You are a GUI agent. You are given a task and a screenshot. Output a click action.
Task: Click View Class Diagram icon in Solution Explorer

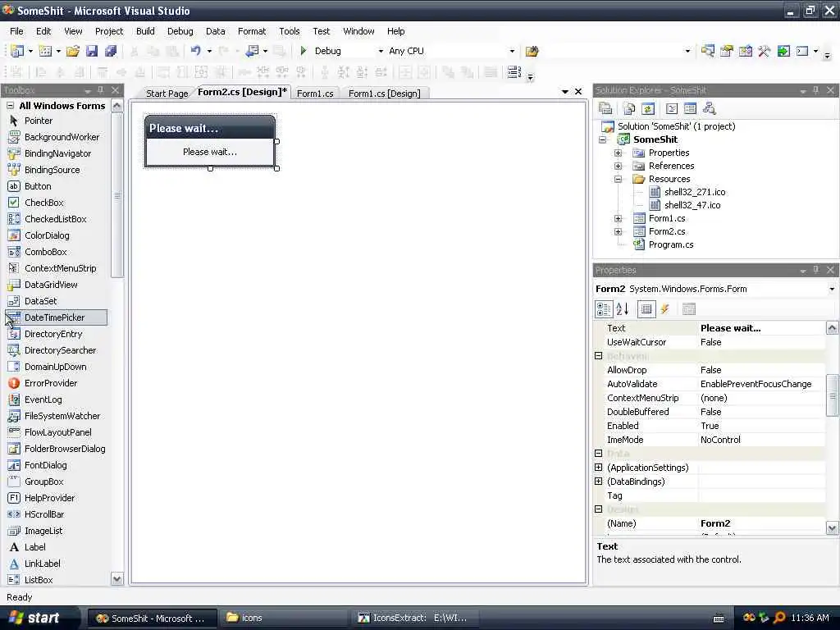click(x=710, y=109)
